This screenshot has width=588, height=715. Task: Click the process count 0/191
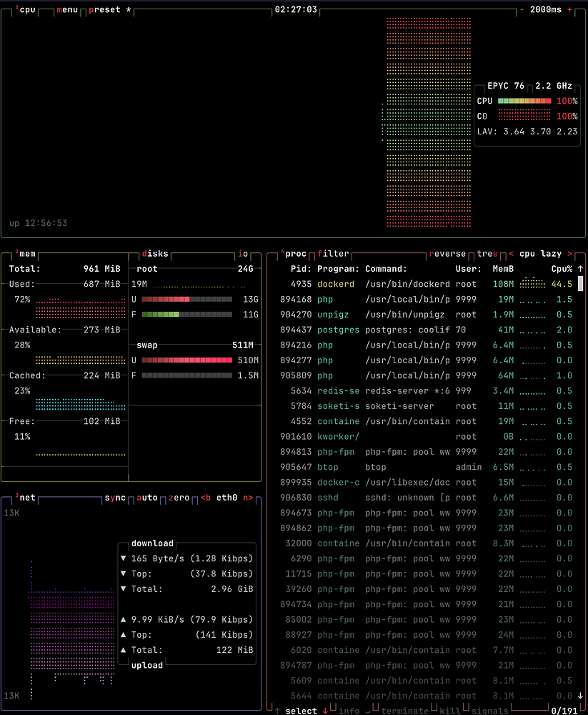[564, 711]
